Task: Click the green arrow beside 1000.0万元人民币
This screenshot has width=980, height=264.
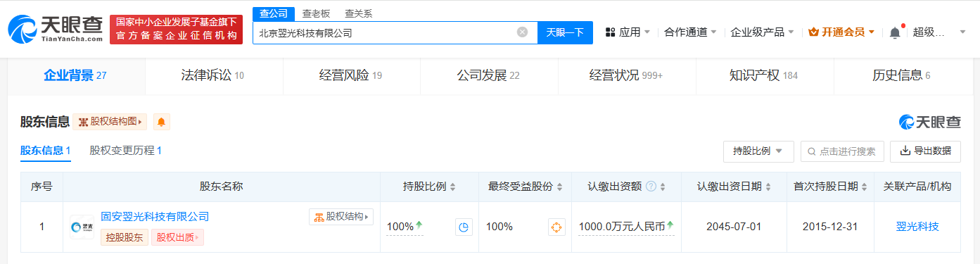Action: 670,225
